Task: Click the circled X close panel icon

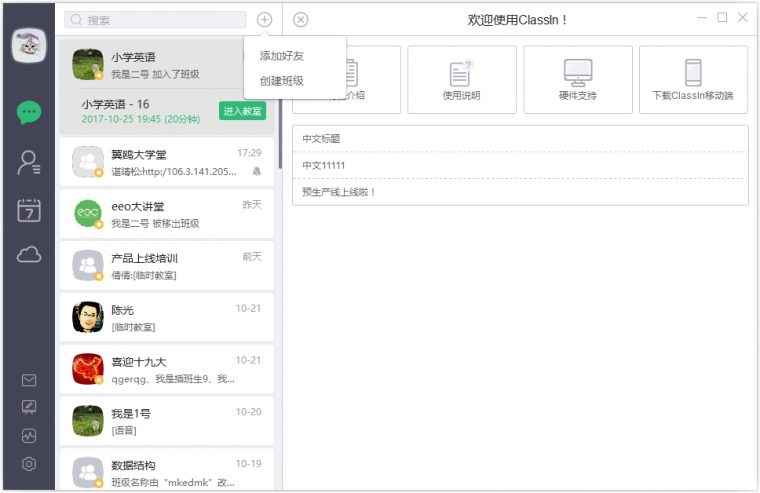Action: coord(301,20)
